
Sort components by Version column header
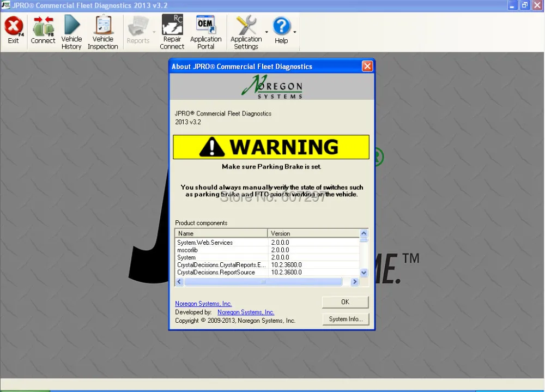[314, 233]
